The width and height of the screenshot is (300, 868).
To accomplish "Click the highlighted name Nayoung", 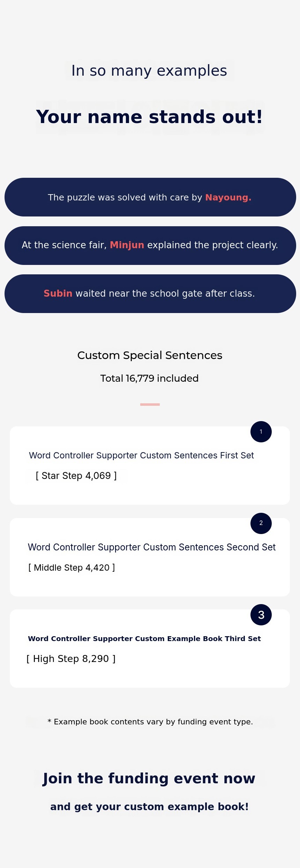I will tap(228, 197).
